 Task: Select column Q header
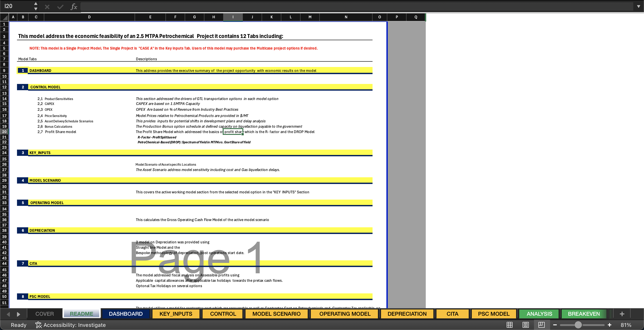point(416,17)
